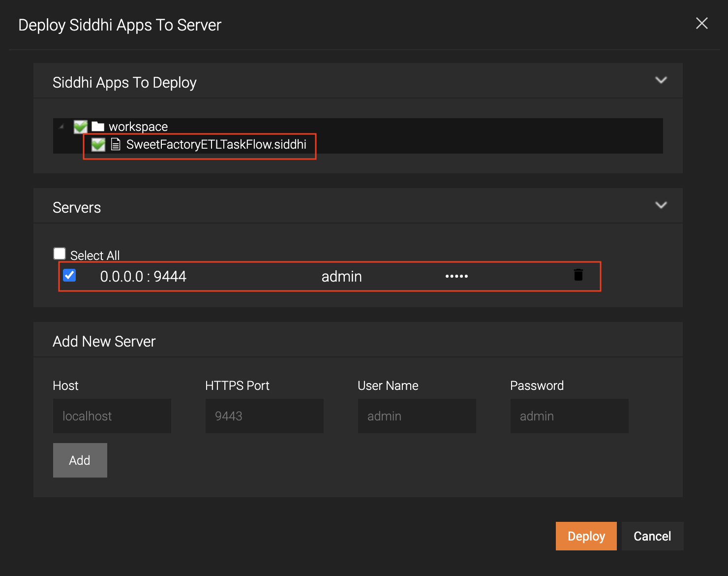Click the Add New Server heading

click(x=104, y=342)
